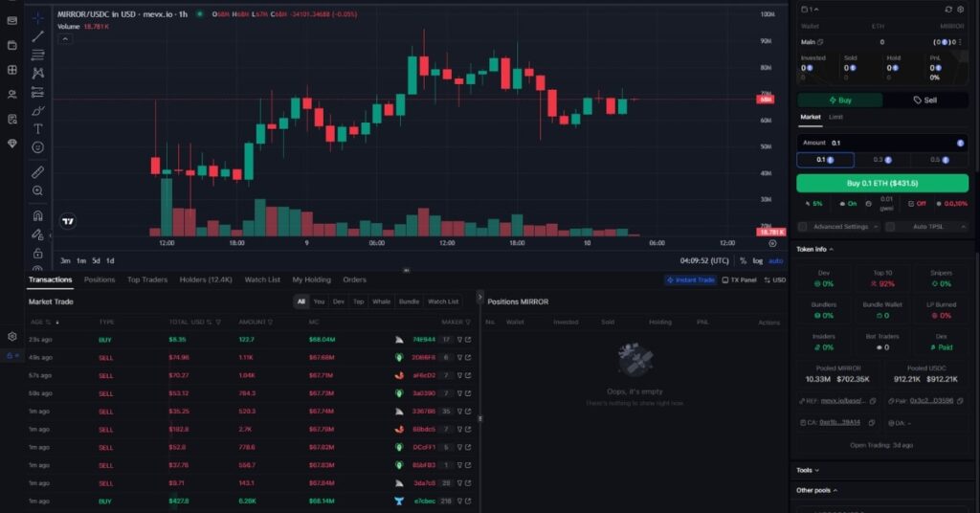Open the Watch List tab

(x=262, y=279)
